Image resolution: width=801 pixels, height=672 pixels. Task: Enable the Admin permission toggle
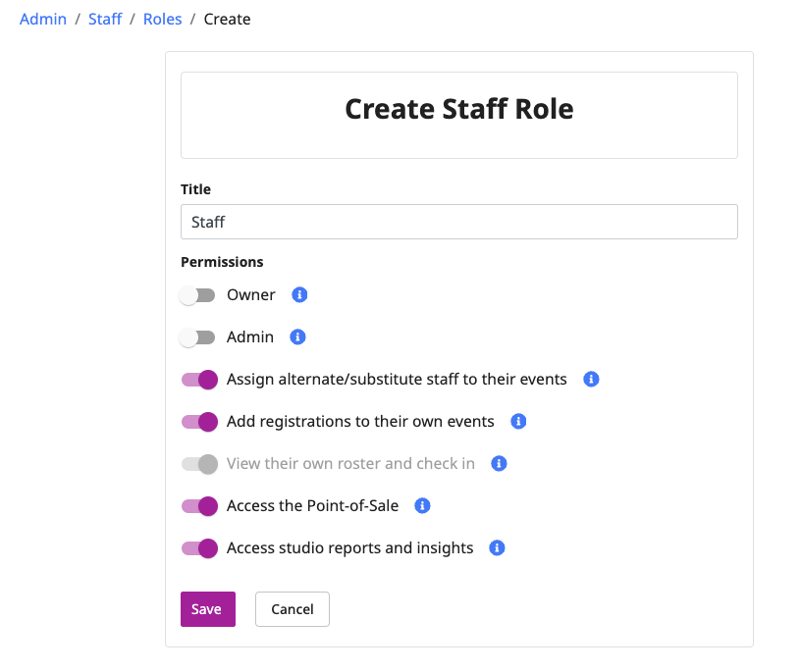click(197, 337)
